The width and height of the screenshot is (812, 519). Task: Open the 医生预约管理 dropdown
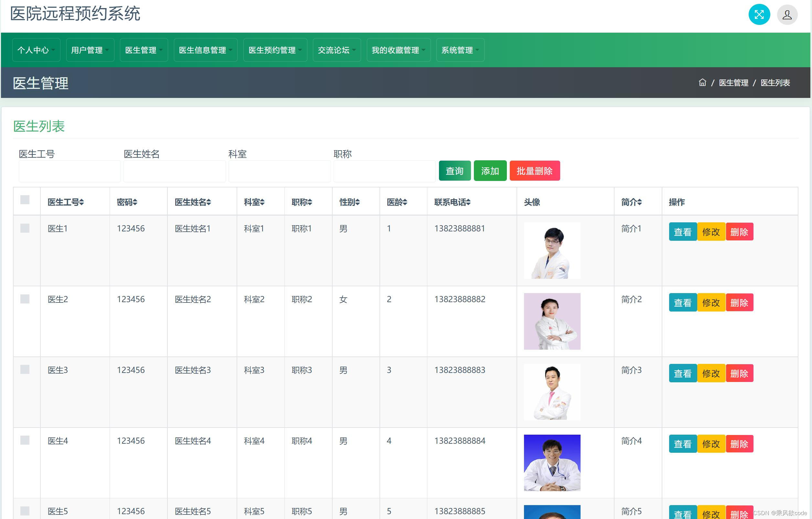275,50
